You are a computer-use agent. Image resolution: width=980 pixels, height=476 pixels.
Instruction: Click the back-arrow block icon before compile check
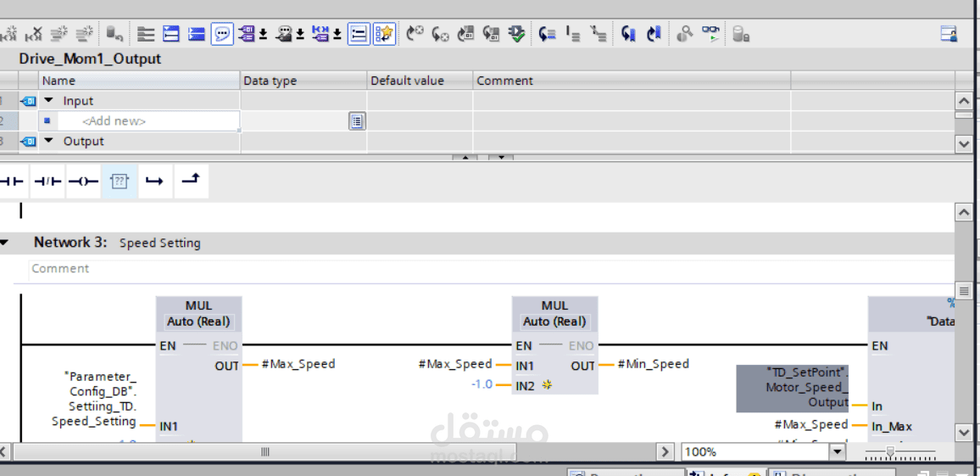point(491,34)
